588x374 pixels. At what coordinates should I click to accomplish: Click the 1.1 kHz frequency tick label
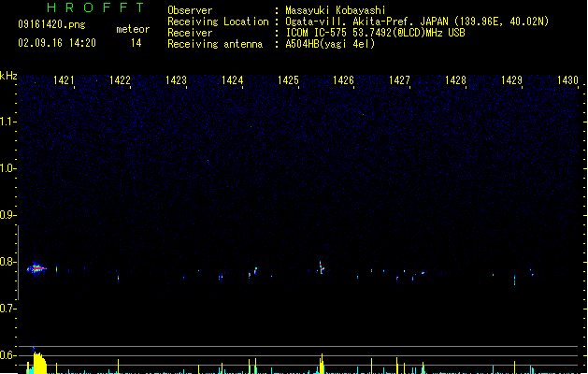[7, 122]
